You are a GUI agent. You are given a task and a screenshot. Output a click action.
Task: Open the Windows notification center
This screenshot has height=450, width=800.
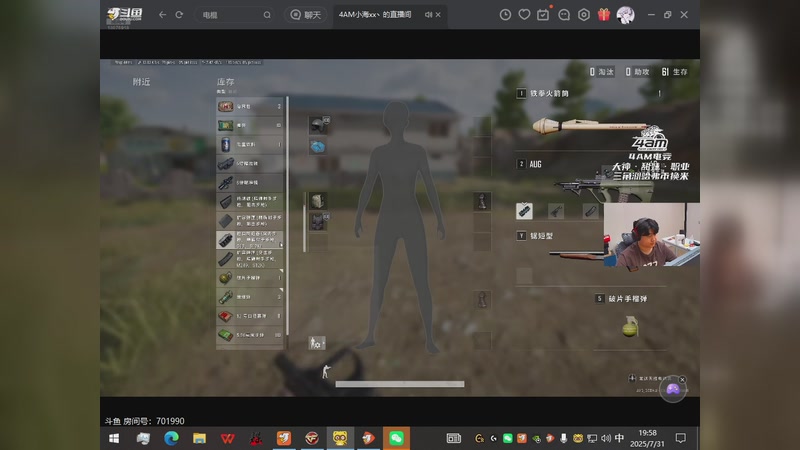click(x=681, y=438)
